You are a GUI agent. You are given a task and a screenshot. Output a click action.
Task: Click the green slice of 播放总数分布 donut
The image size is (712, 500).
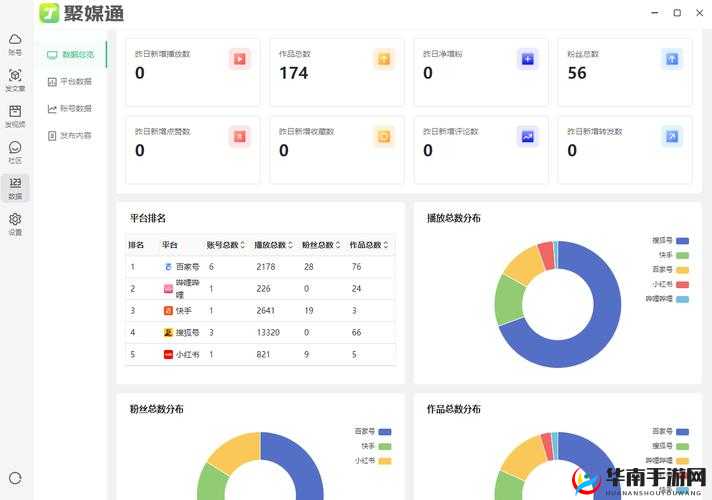[x=509, y=301]
